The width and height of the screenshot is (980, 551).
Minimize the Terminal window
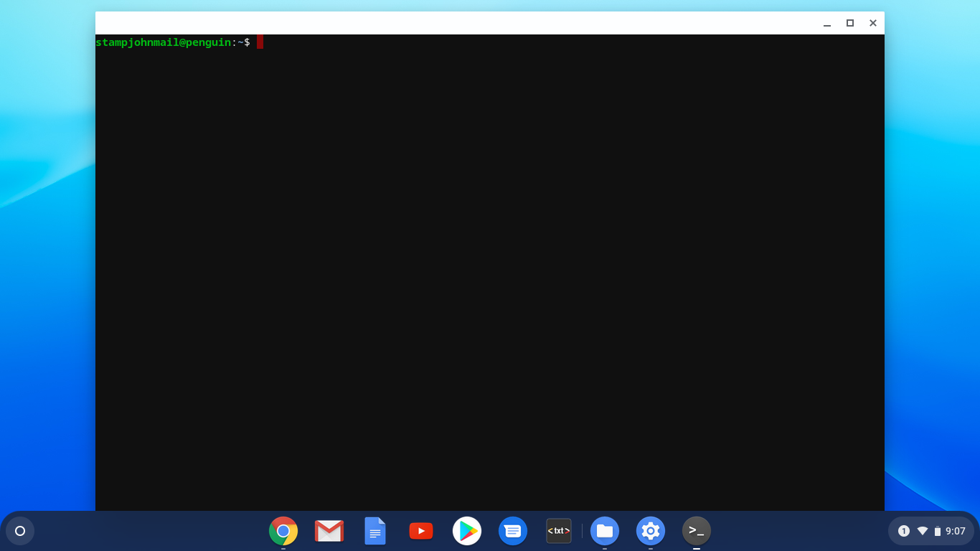pos(827,23)
